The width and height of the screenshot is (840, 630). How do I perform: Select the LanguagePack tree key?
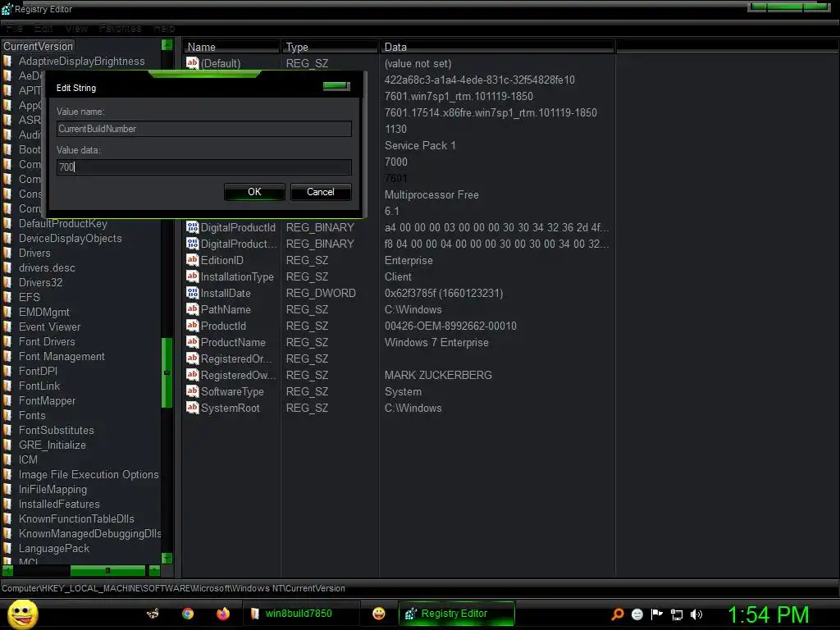54,549
